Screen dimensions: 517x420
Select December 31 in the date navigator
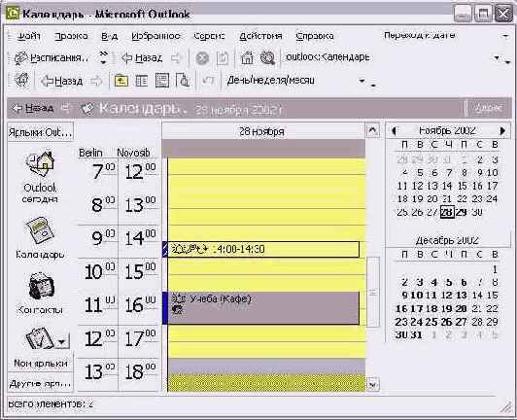(x=417, y=334)
